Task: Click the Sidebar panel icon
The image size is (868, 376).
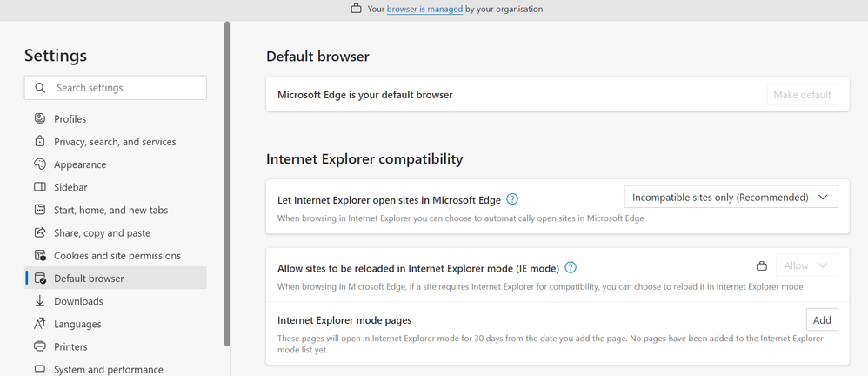Action: (x=40, y=187)
